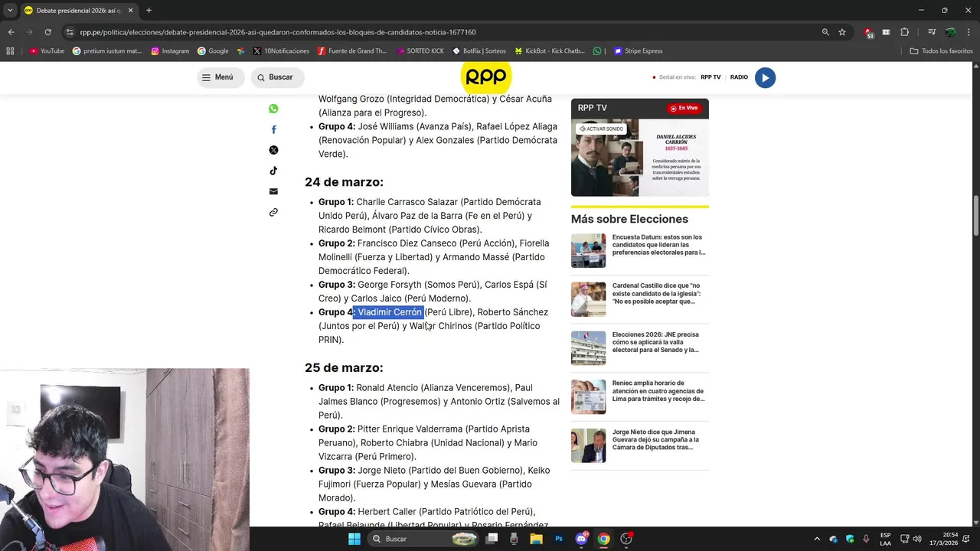The image size is (980, 551).
Task: Play the RPP radio live stream
Action: (765, 77)
